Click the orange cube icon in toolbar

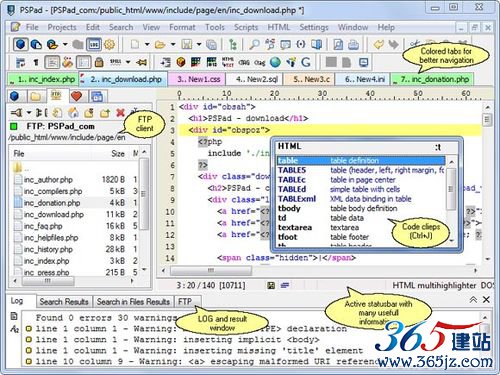[x=181, y=62]
